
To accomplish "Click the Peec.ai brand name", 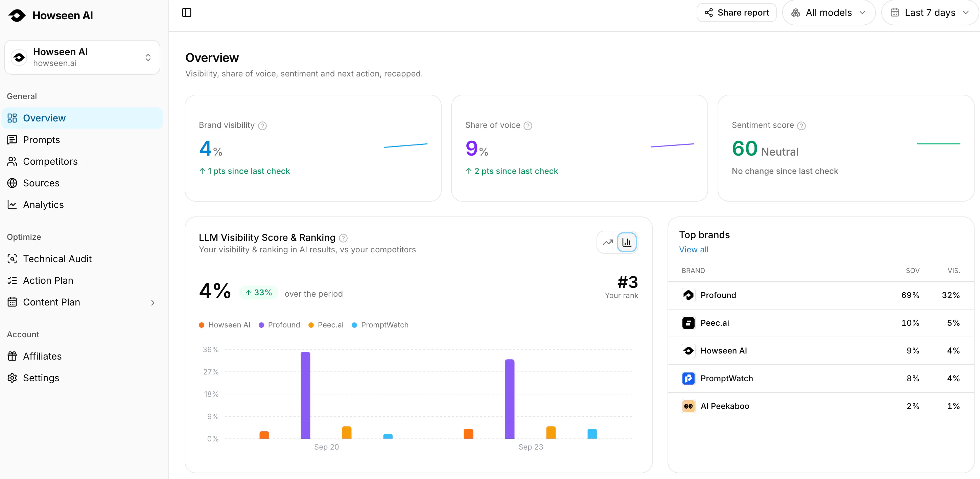I will 715,323.
